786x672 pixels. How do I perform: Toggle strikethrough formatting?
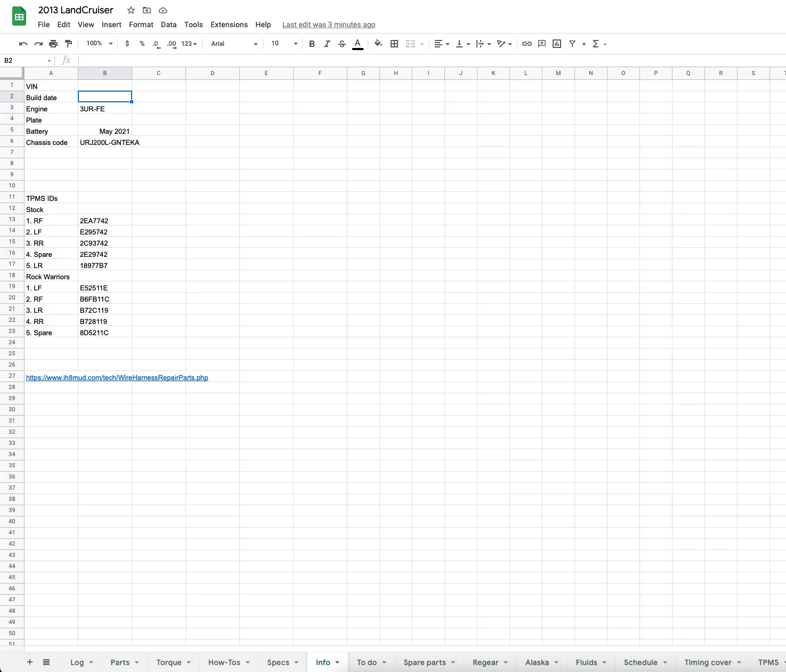342,44
